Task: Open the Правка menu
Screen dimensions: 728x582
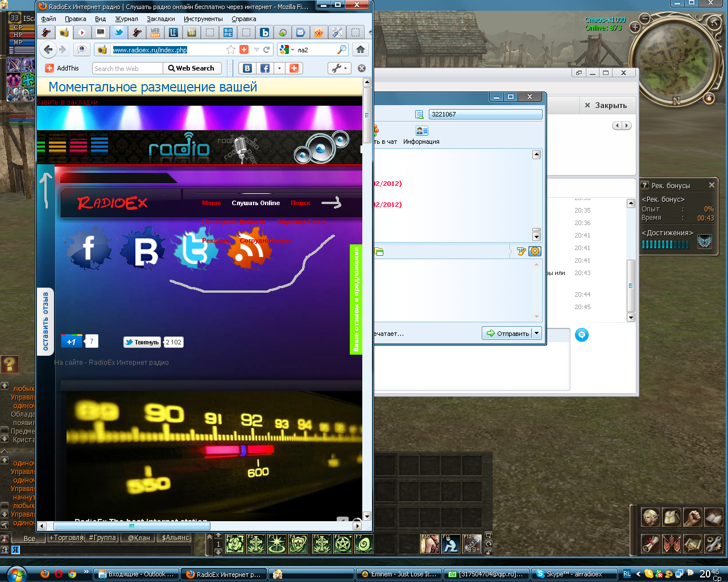Action: click(x=76, y=19)
